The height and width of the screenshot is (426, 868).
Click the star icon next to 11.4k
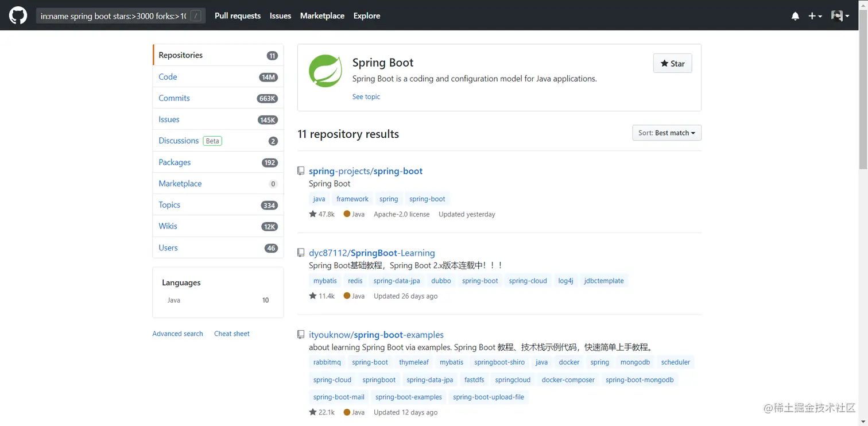313,296
